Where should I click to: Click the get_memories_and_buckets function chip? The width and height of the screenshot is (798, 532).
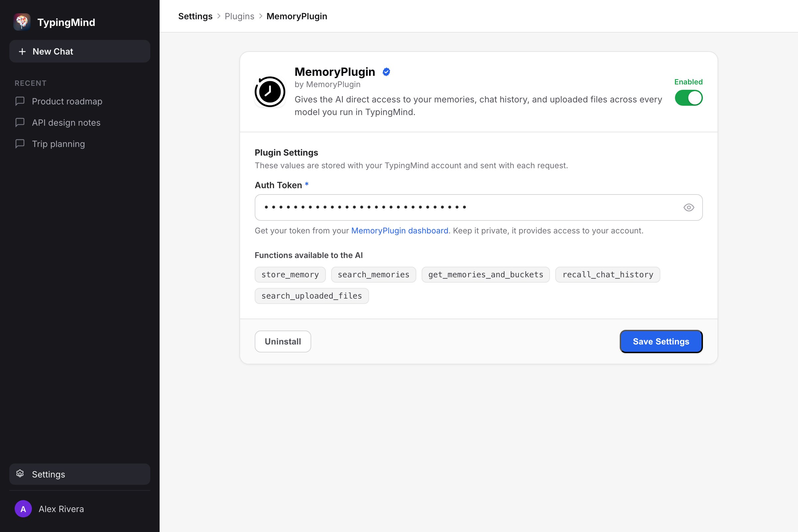[x=485, y=275]
